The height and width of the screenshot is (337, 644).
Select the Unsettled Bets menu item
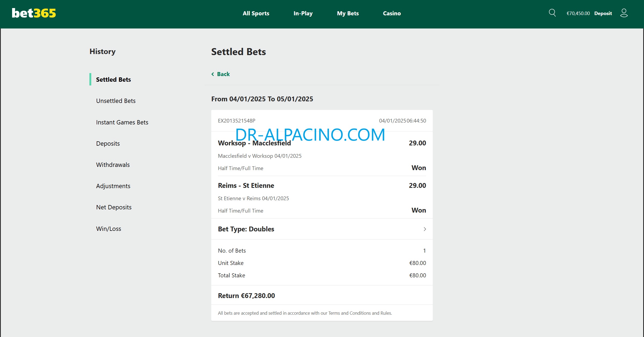[115, 101]
